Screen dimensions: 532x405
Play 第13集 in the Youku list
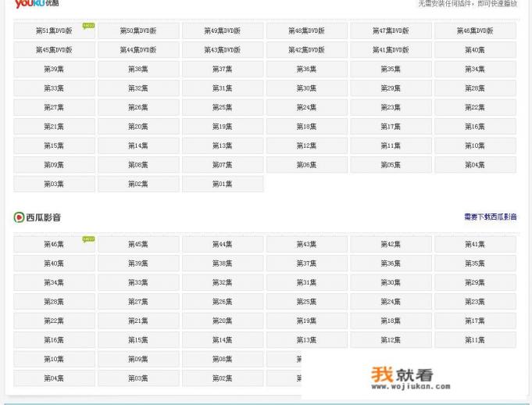[x=223, y=145]
